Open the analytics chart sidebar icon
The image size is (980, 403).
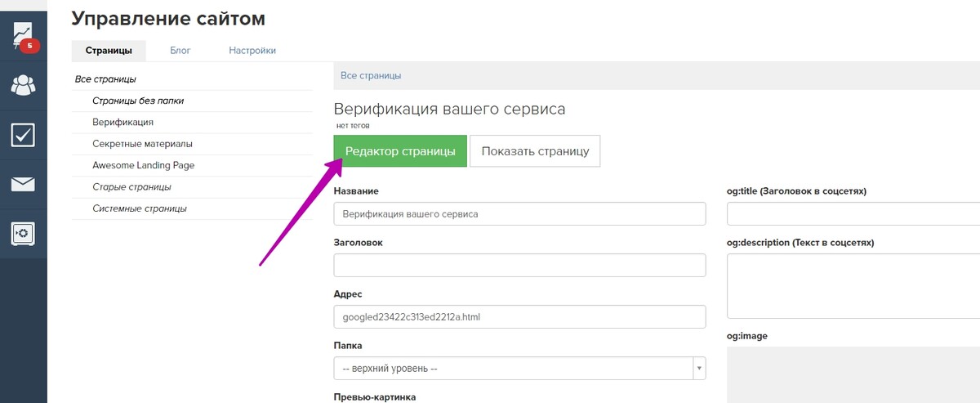(x=22, y=35)
